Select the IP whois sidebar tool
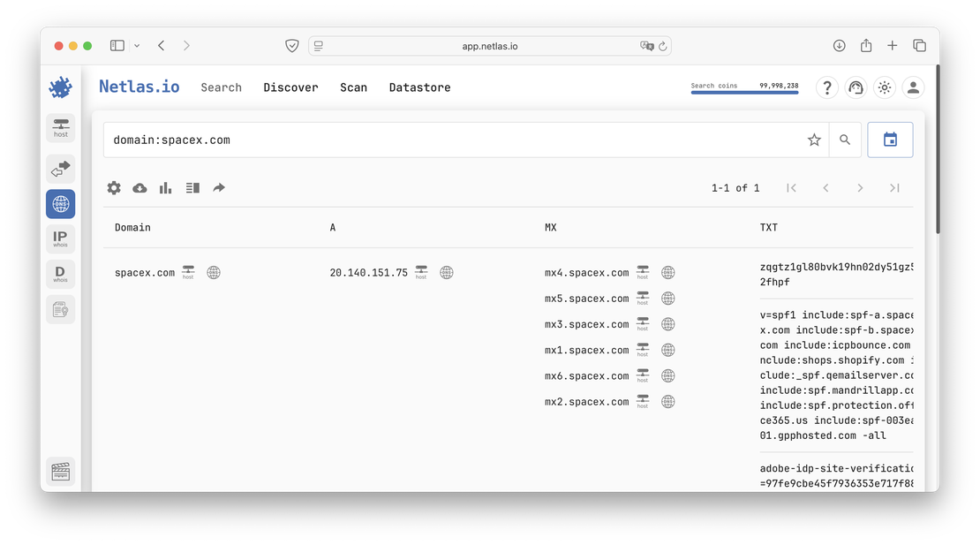980x545 pixels. [x=60, y=238]
